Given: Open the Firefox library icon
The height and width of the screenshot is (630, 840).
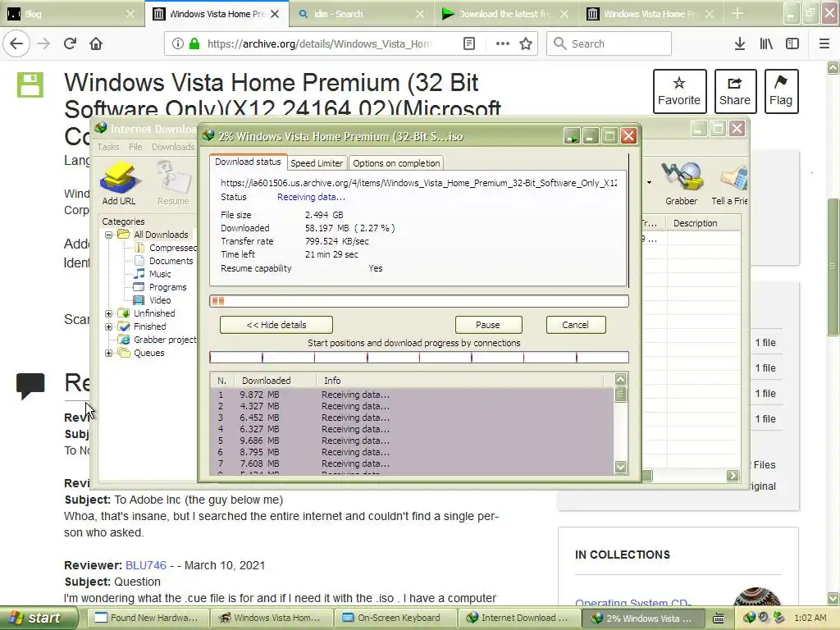Looking at the screenshot, I should tap(766, 43).
